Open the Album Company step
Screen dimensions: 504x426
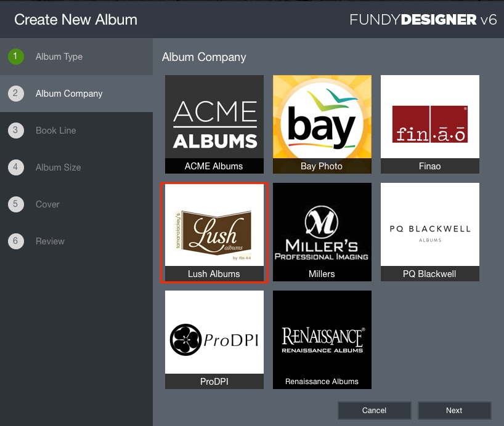click(x=76, y=94)
